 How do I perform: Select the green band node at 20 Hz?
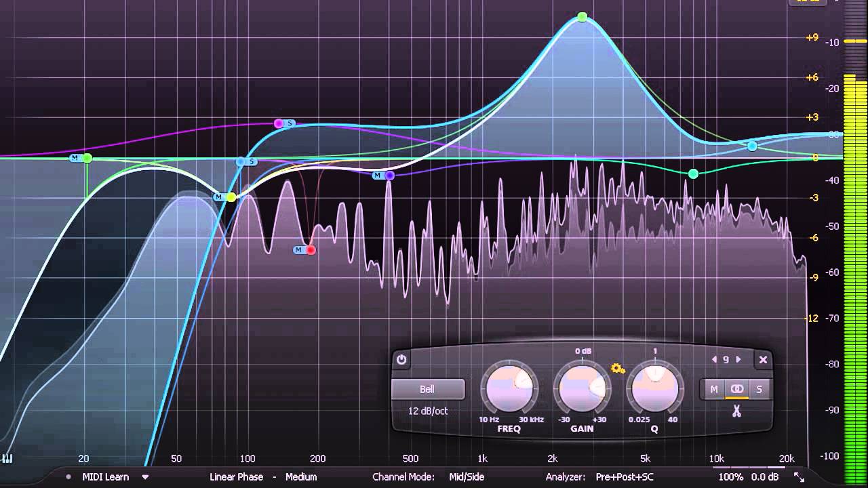tap(87, 159)
